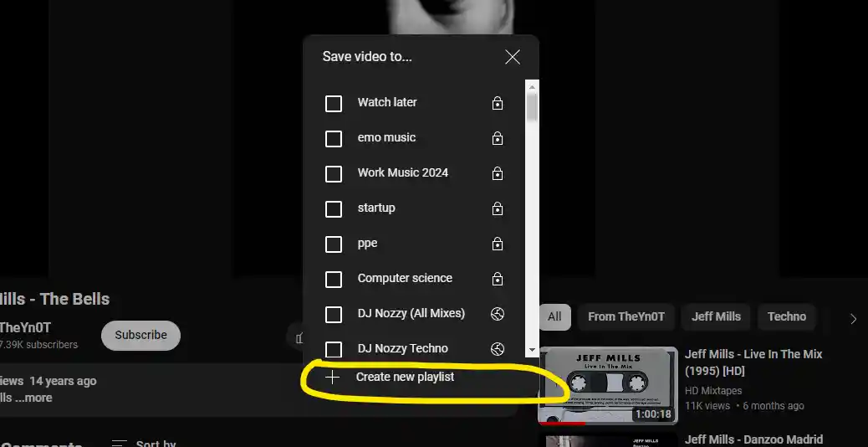This screenshot has height=447, width=868.
Task: Click the public globe icon for DJ Nozzy (All Mixes)
Action: [498, 314]
